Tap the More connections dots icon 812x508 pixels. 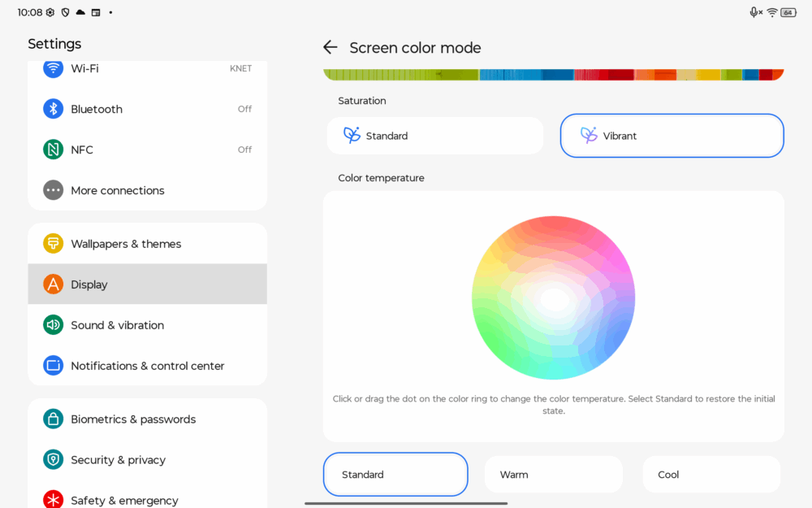click(x=53, y=190)
